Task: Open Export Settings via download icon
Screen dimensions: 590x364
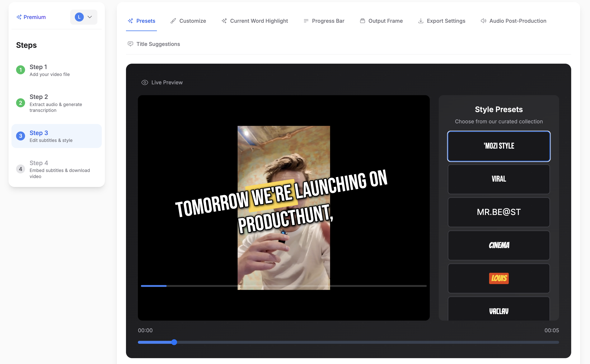Action: (421, 21)
